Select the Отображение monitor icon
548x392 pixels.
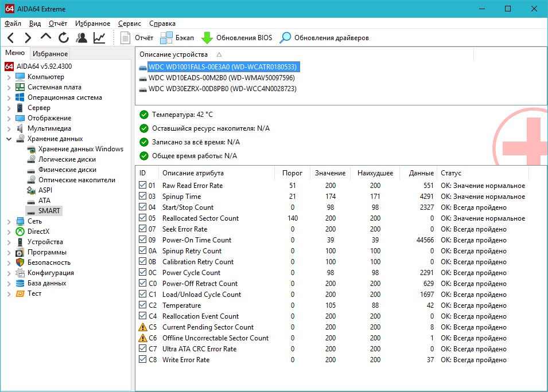(20, 118)
